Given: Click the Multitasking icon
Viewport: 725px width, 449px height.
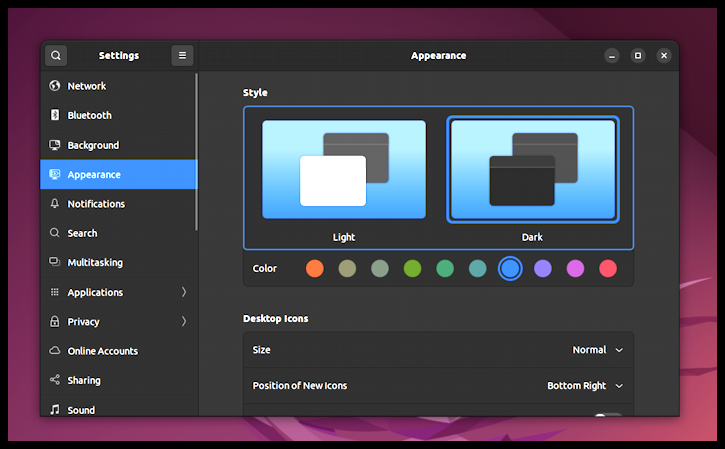Looking at the screenshot, I should 55,262.
